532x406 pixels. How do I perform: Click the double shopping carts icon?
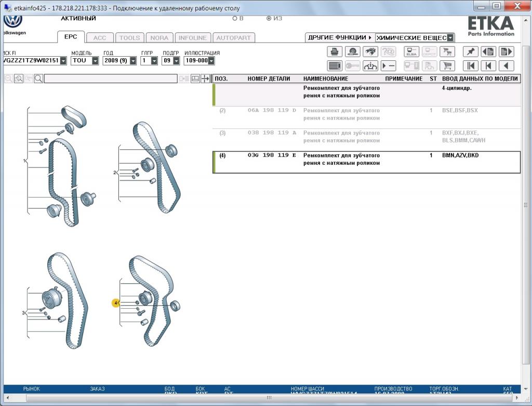(x=447, y=51)
